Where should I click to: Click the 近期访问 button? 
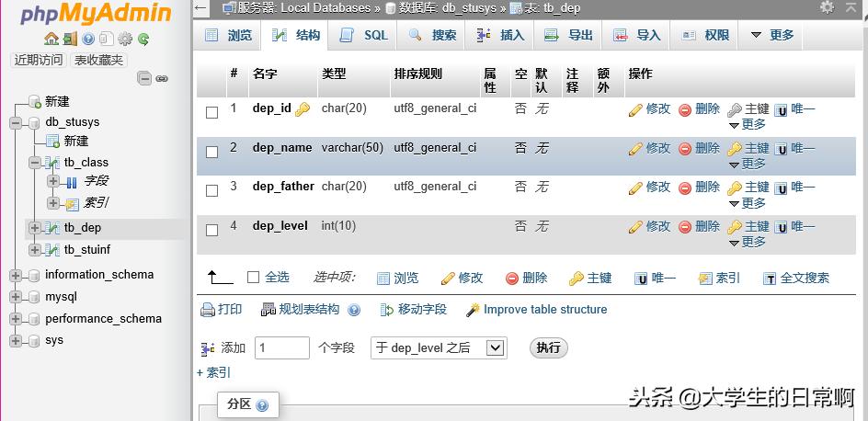[39, 61]
